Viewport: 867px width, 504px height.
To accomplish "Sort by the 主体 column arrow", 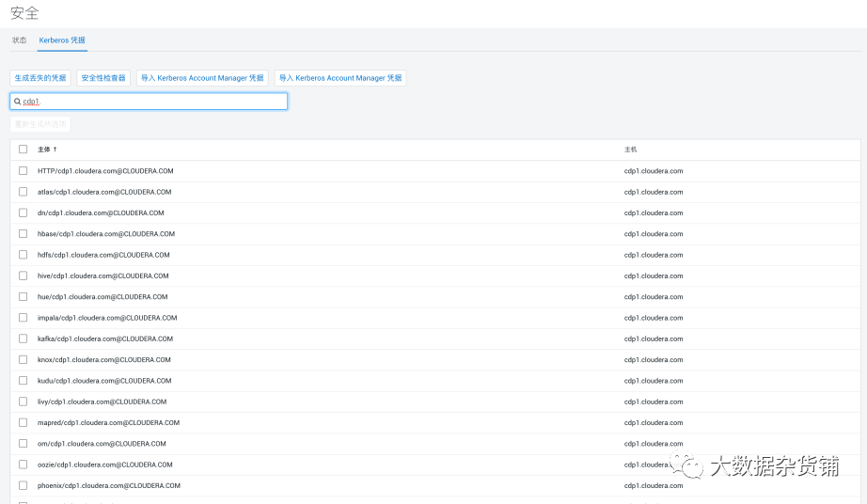I will pos(55,150).
